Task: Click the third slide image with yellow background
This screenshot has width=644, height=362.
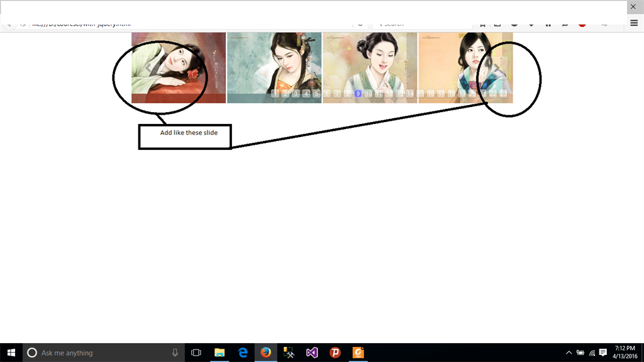Action: coord(370,68)
